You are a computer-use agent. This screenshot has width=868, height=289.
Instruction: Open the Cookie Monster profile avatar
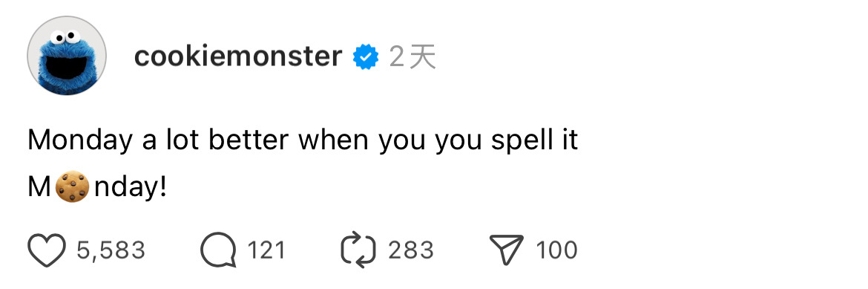[x=67, y=56]
